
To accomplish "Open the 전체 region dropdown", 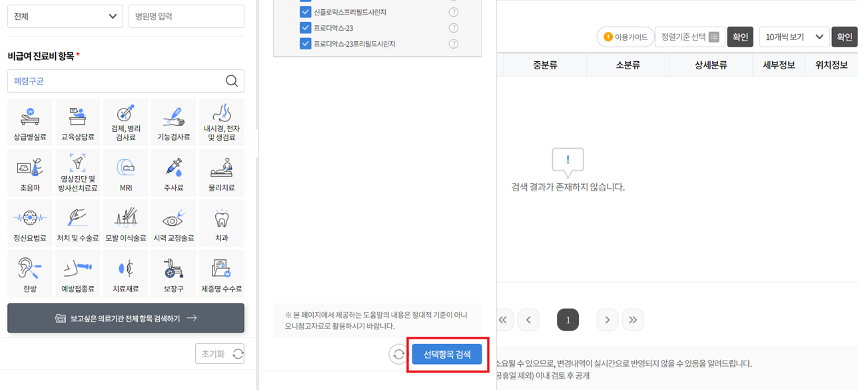I will 65,15.
